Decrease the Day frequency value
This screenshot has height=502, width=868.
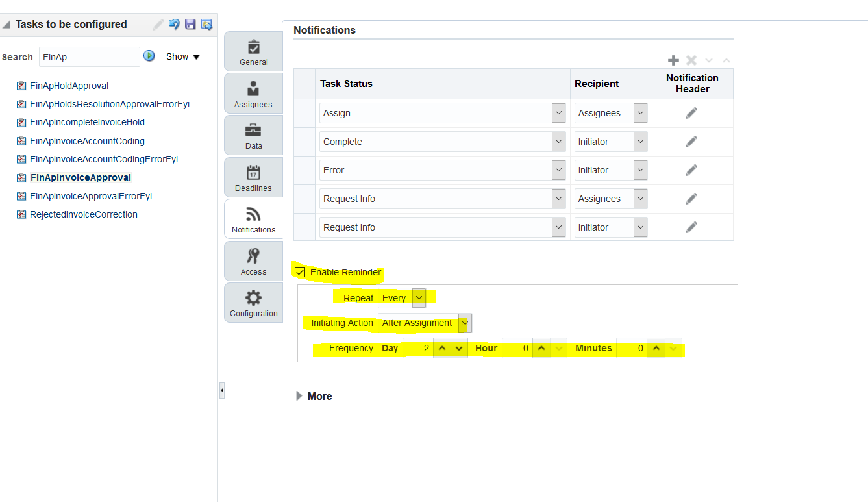point(459,348)
